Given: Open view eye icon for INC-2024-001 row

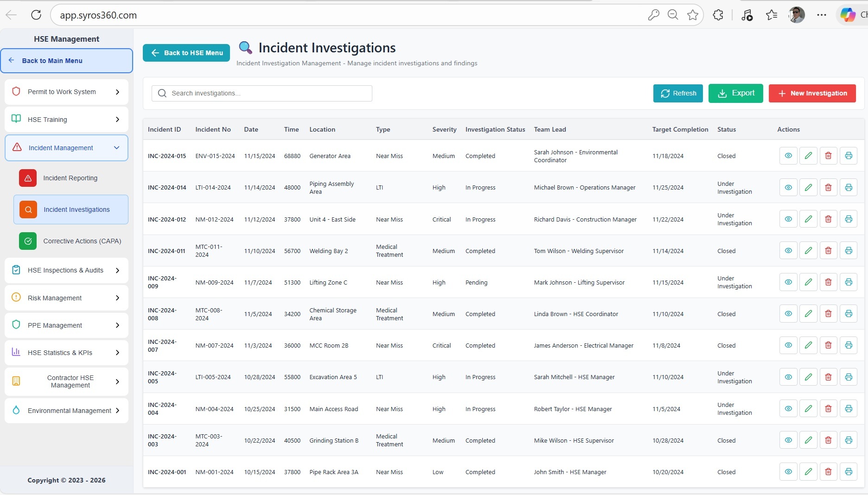Looking at the screenshot, I should coord(788,472).
